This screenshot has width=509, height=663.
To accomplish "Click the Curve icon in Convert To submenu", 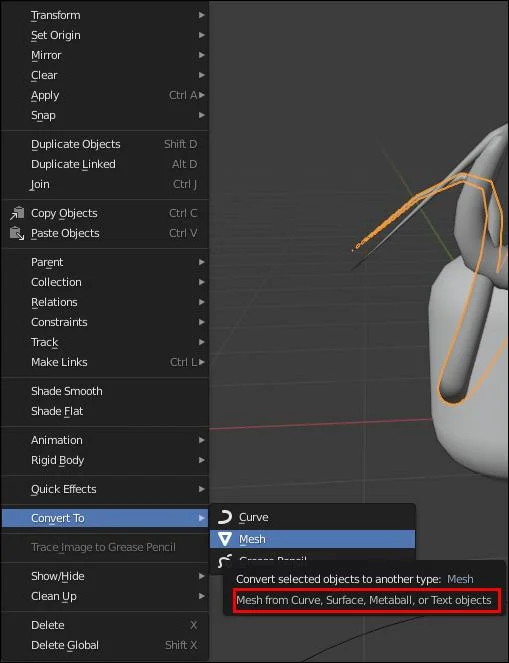I will (x=225, y=517).
